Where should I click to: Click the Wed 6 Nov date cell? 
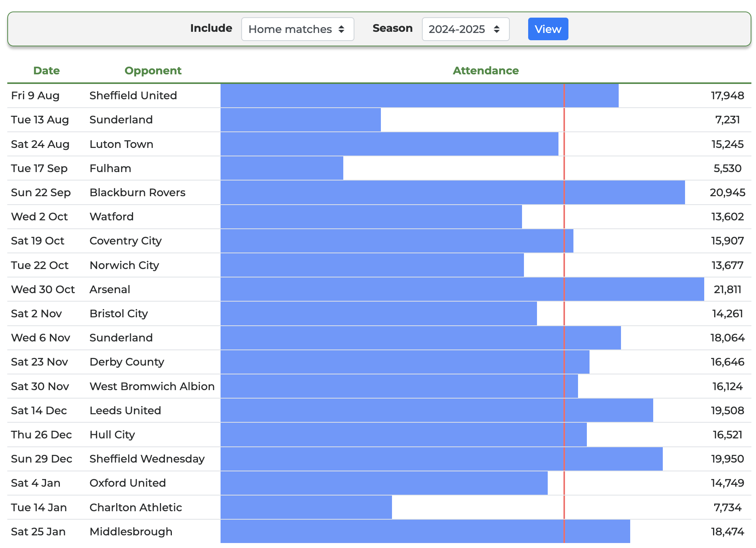(41, 338)
